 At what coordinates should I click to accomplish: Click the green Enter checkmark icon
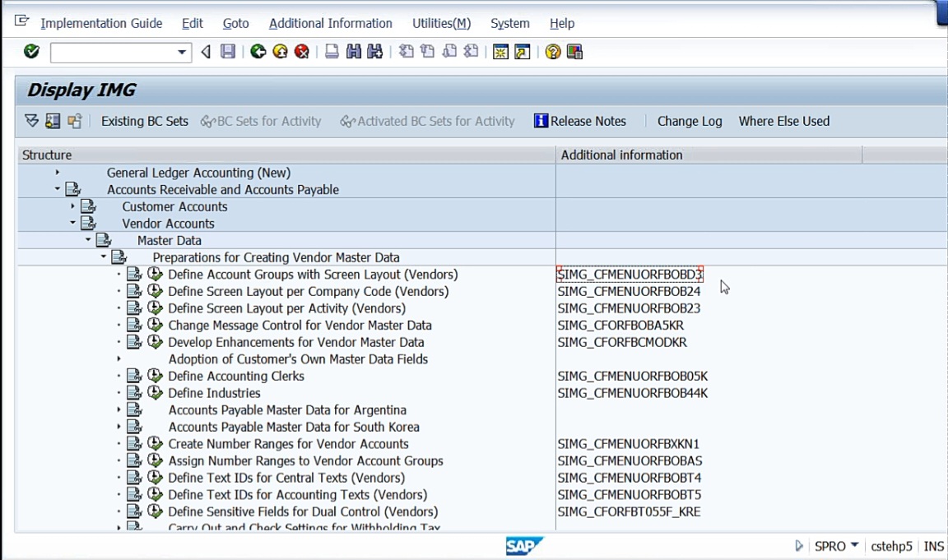click(31, 52)
